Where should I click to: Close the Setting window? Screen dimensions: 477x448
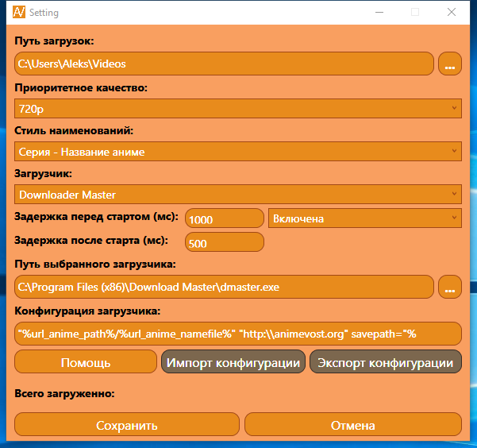click(x=452, y=12)
